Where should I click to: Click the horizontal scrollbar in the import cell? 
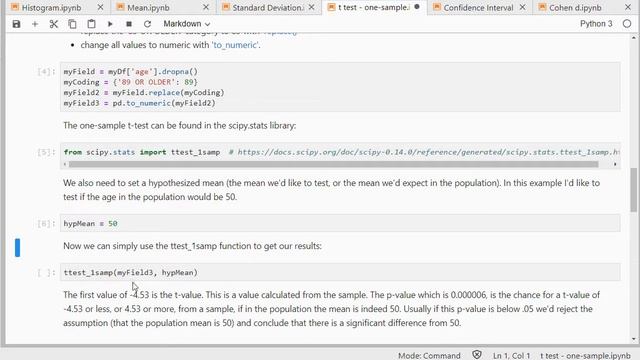coord(333,164)
